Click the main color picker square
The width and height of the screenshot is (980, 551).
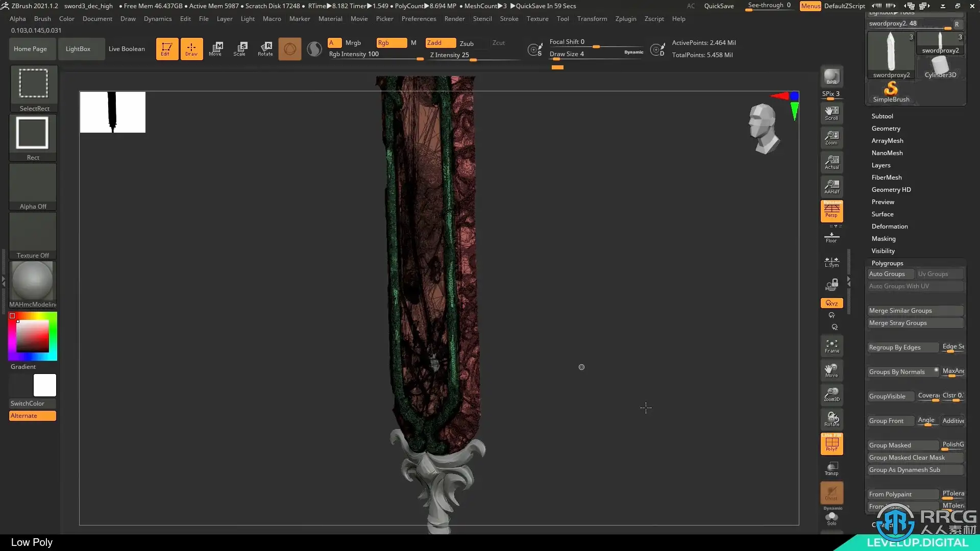[33, 336]
